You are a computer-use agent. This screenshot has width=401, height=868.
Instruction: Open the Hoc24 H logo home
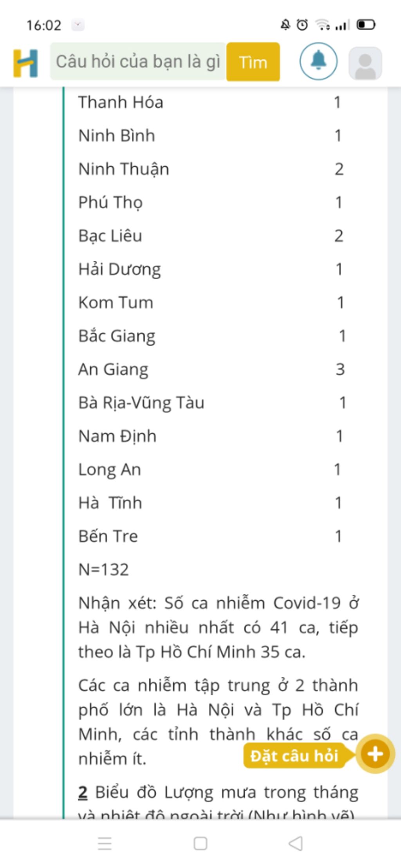pyautogui.click(x=25, y=63)
